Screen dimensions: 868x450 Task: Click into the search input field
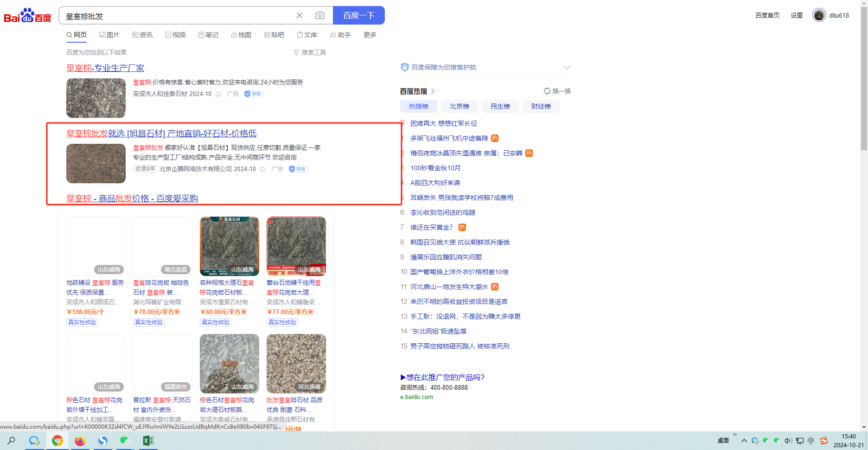click(176, 16)
